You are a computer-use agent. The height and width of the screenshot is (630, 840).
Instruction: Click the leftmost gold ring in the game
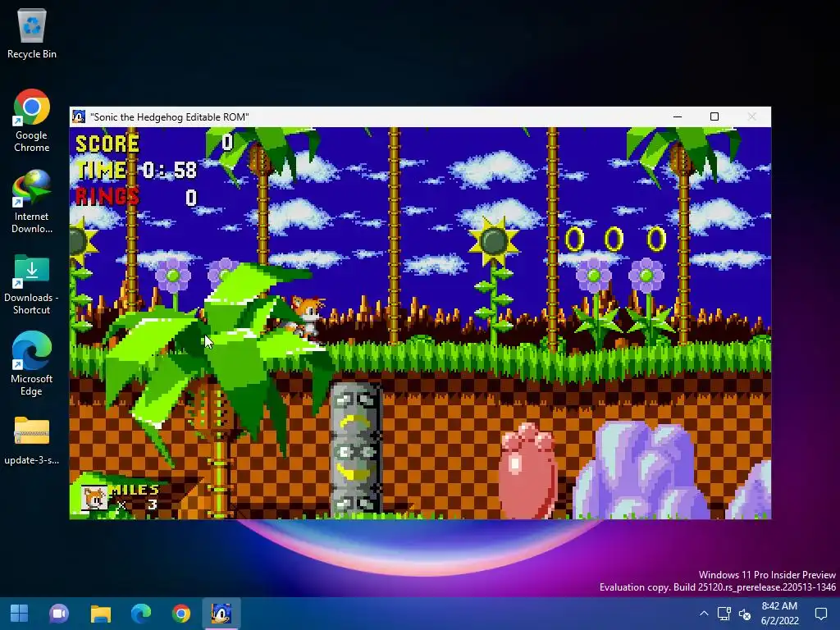click(575, 239)
